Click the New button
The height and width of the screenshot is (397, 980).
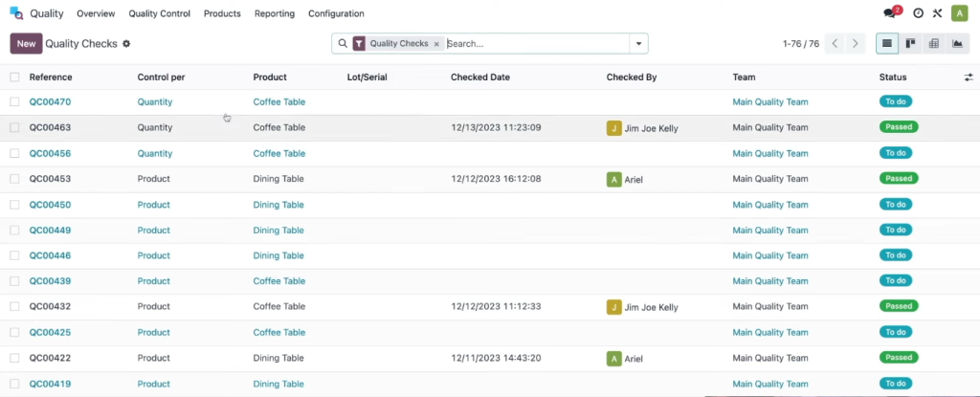coord(26,44)
